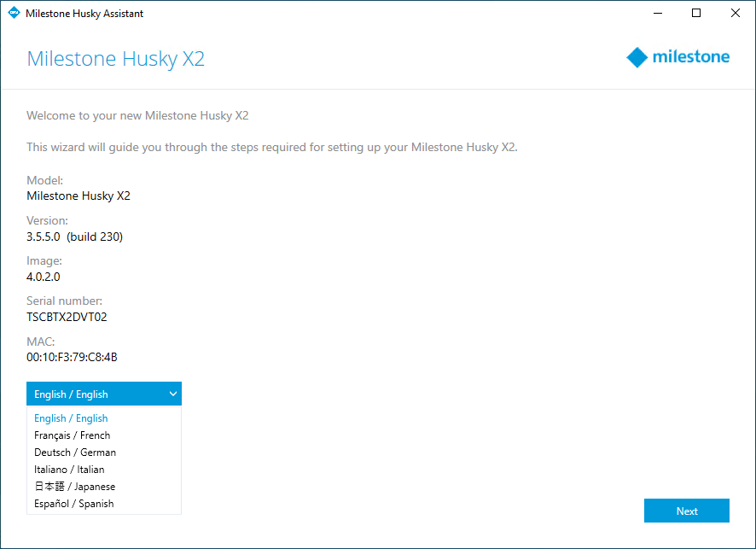The height and width of the screenshot is (549, 756).
Task: Click the Milestone Husky X2 heading
Action: [x=115, y=58]
